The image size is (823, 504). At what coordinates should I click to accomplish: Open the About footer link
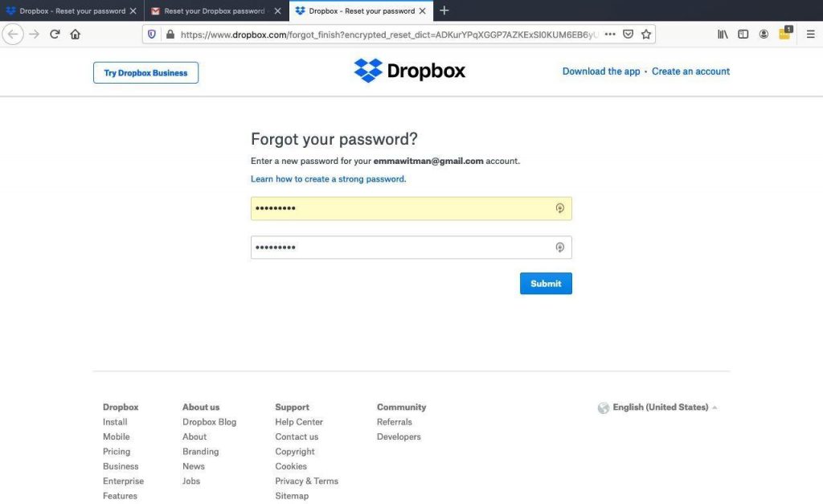194,436
